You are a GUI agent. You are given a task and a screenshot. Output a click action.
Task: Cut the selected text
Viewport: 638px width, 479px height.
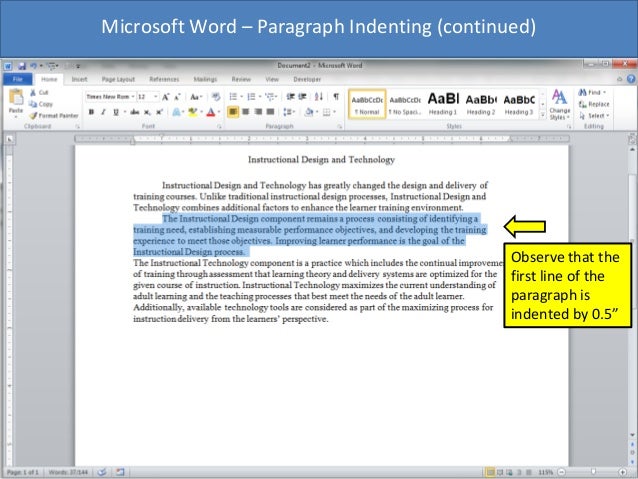pos(39,93)
